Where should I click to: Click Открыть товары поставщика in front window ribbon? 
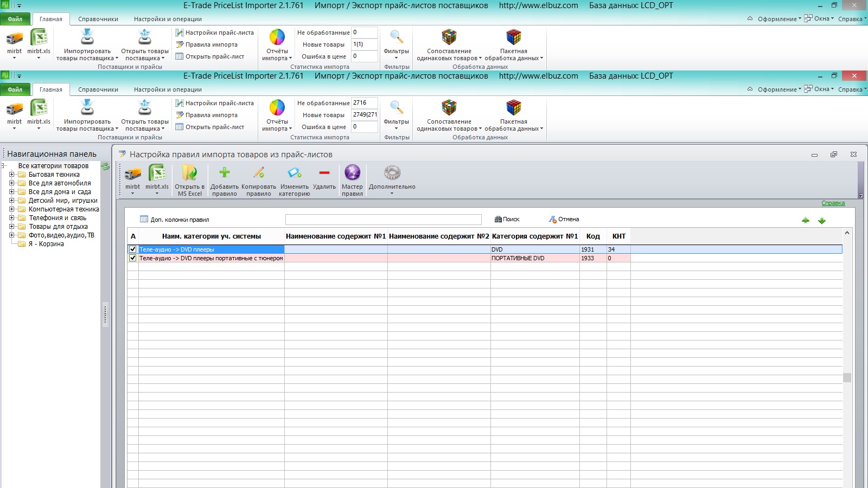[145, 114]
